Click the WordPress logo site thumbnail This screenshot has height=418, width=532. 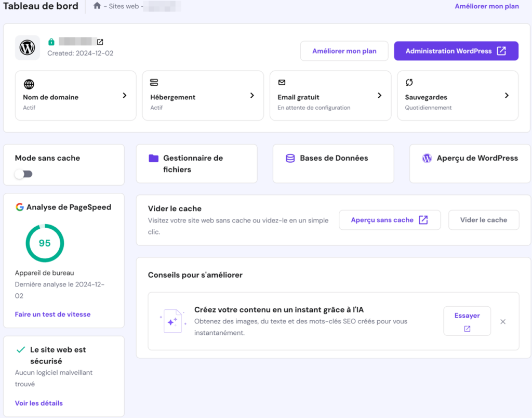click(27, 48)
